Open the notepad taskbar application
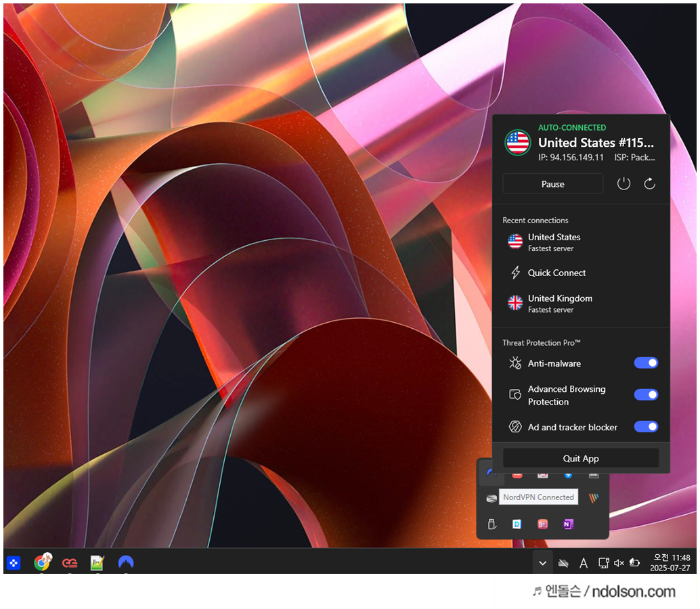This screenshot has width=700, height=609. (x=97, y=563)
